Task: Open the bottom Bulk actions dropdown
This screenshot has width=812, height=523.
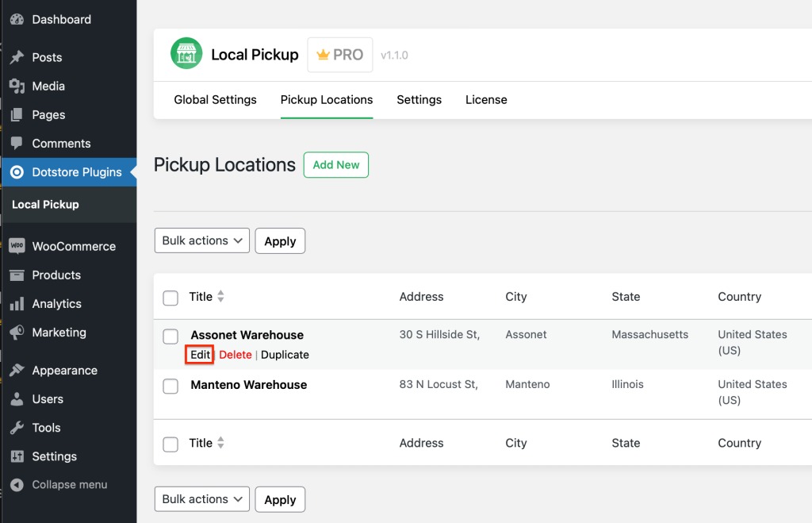Action: (202, 499)
